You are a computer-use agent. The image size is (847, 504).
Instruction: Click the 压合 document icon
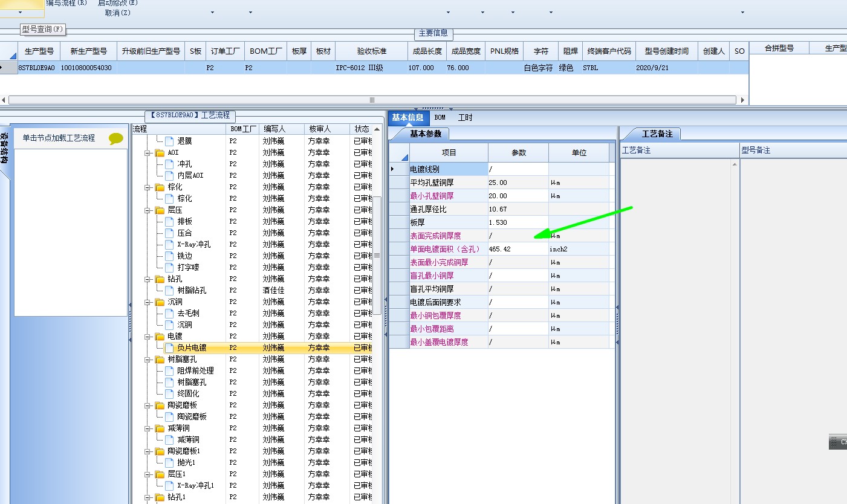(169, 233)
